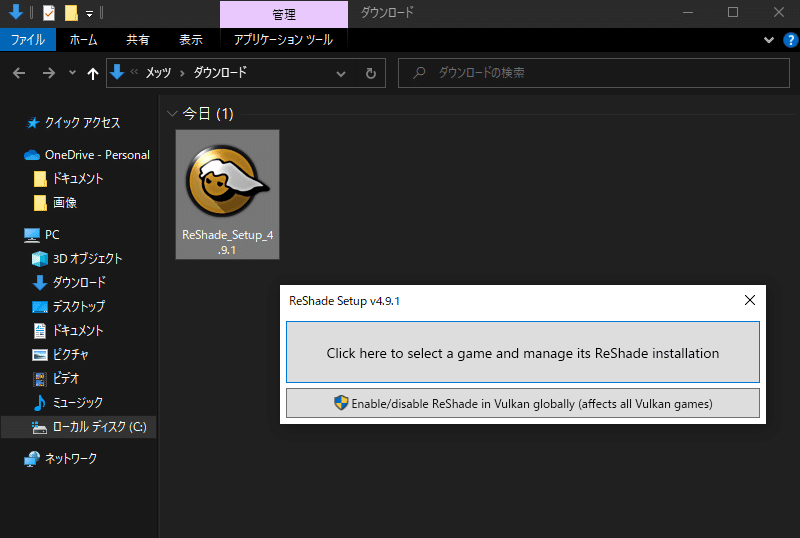Click the 画像 folder icon under OneDrive
The height and width of the screenshot is (538, 800).
40,203
